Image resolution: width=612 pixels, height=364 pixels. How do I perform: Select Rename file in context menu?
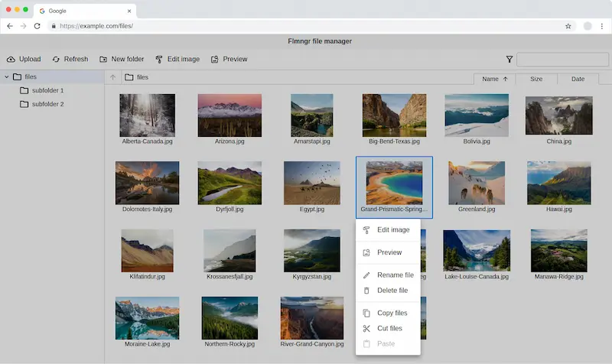(x=389, y=275)
